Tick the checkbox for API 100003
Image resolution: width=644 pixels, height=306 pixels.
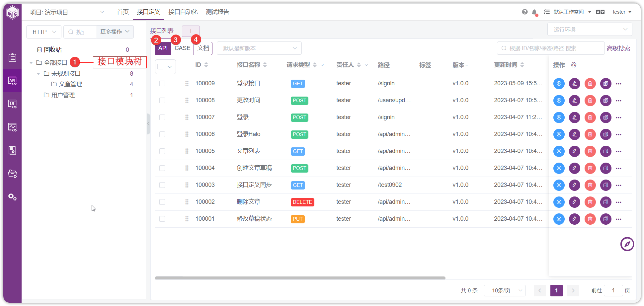(162, 185)
